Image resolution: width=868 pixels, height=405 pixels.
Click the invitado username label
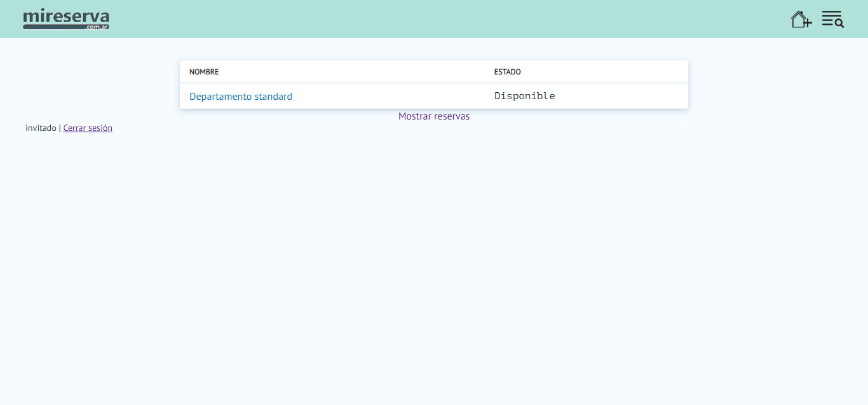point(41,128)
